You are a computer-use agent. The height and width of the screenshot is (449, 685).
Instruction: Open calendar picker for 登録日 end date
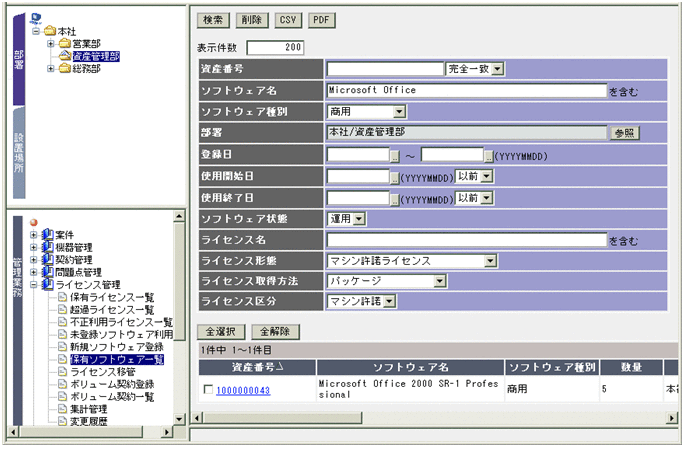[x=489, y=156]
